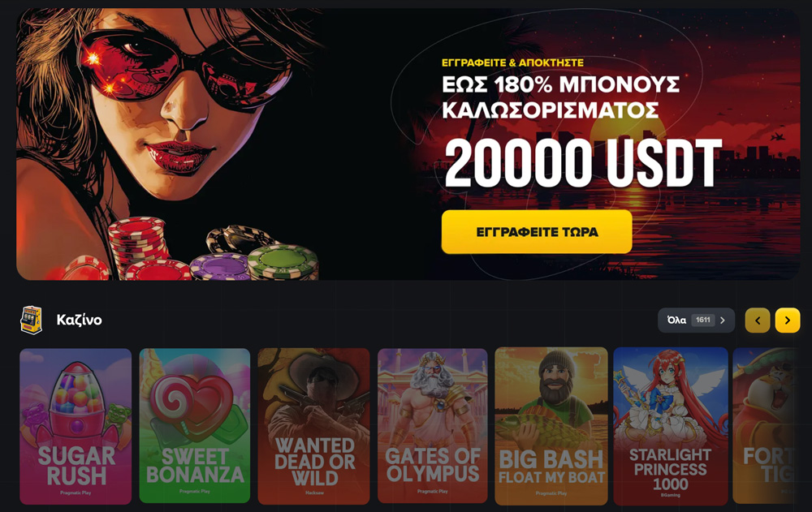Click the 1611 games count badge
This screenshot has height=512, width=812.
pos(702,320)
